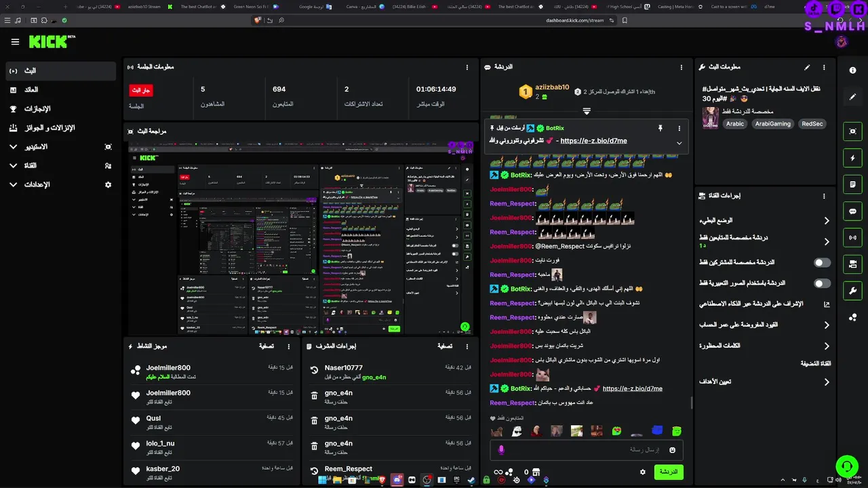Toggle دردشة مخصصة للمشتركين فقط switch

pyautogui.click(x=822, y=262)
